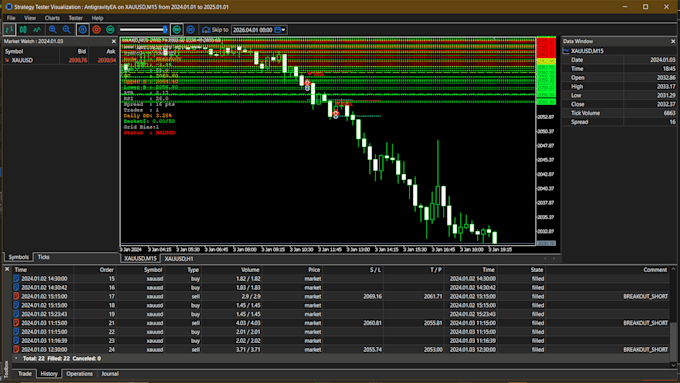Click buy order icon for order 19
The height and width of the screenshot is (383, 680).
coord(16,314)
